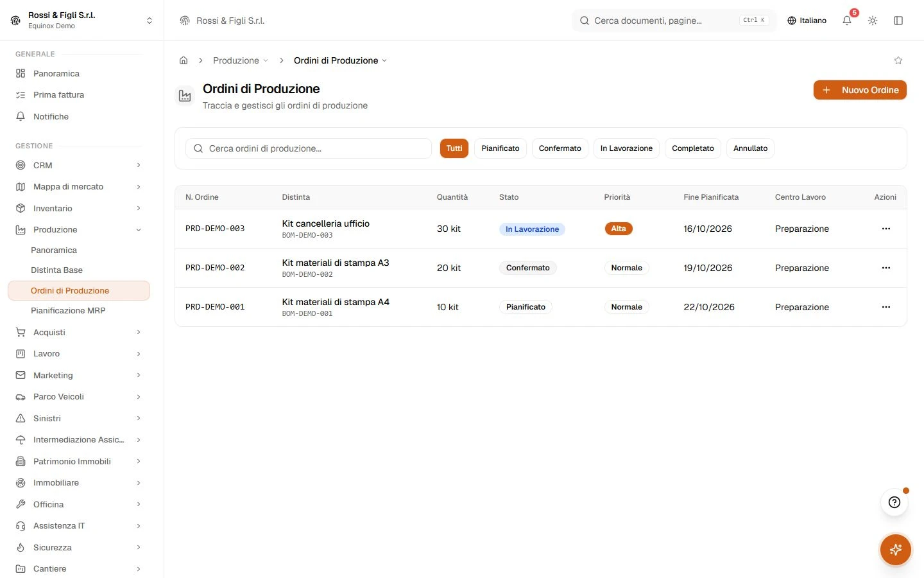The image size is (924, 578).
Task: Open actions menu for PRD-DEMO-003
Action: (886, 229)
